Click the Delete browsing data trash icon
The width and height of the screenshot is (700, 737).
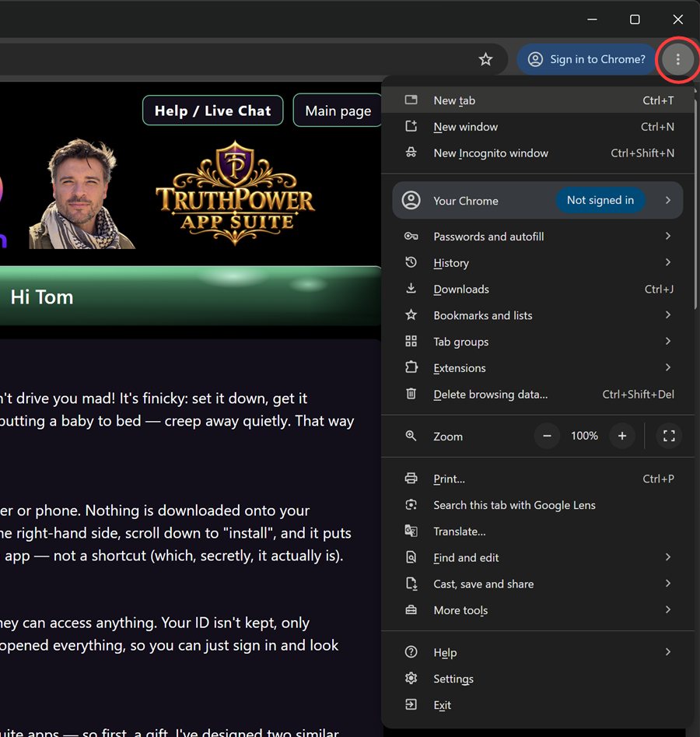pos(411,394)
